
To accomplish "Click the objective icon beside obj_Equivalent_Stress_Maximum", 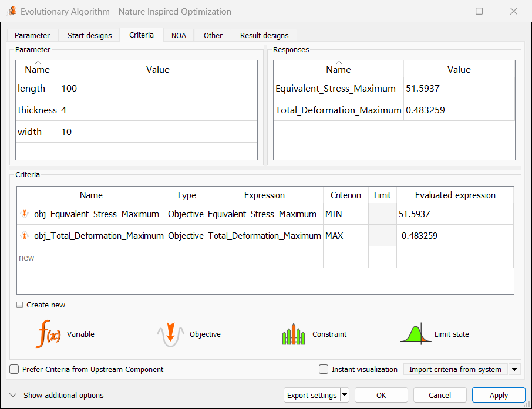I will point(25,214).
